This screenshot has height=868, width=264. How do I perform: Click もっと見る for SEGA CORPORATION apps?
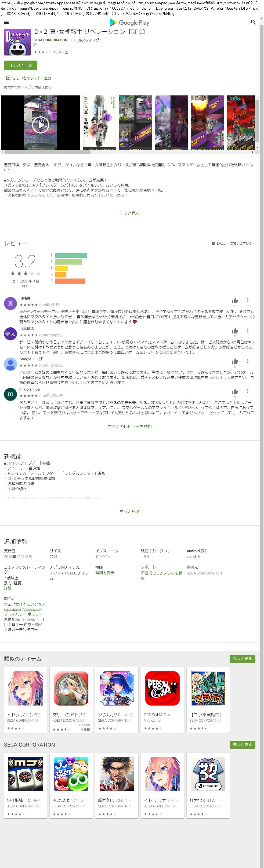[x=243, y=745]
